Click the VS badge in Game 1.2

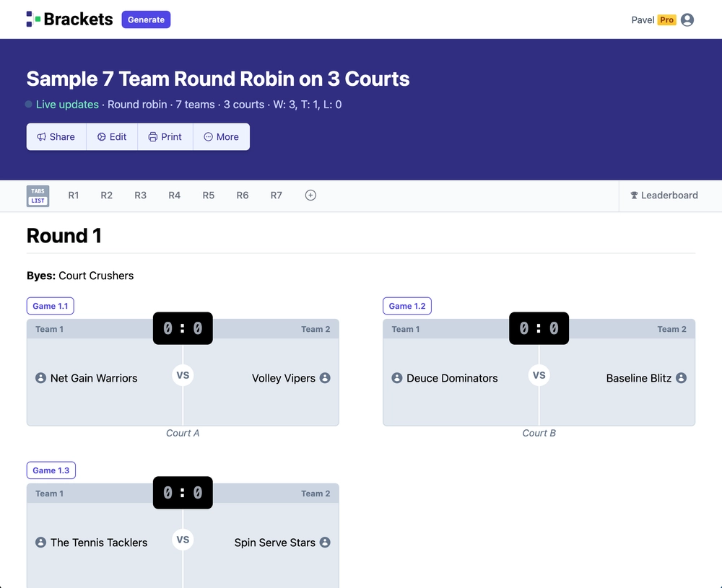pos(539,375)
